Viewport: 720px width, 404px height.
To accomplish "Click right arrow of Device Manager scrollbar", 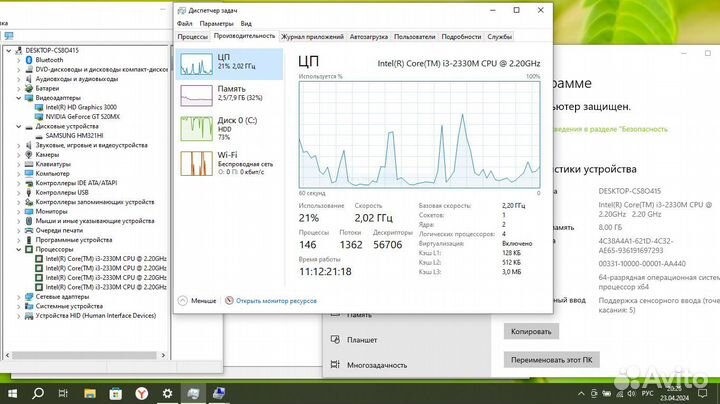I will [163, 355].
